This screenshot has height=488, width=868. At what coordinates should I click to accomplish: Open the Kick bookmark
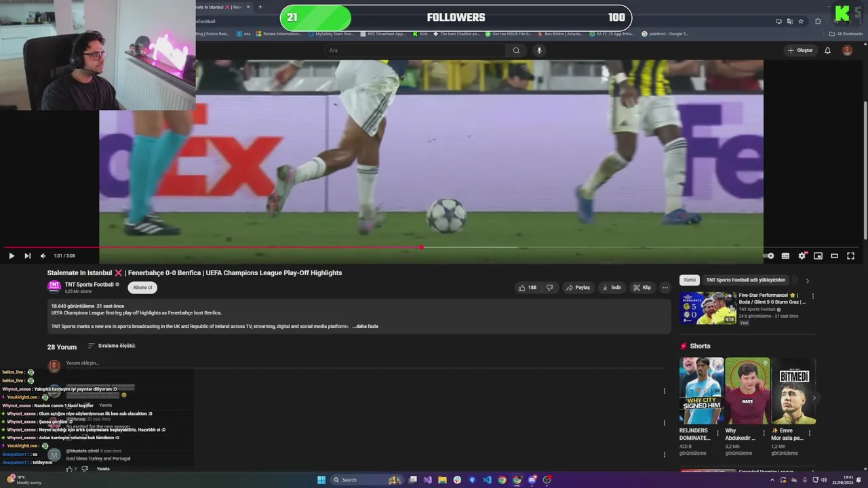[x=420, y=33]
